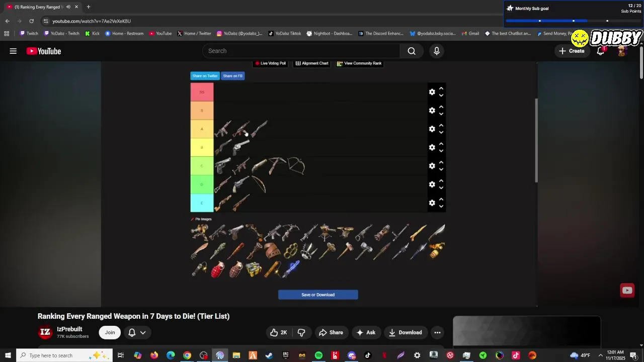
Task: Start voice search with microphone icon
Action: point(436,51)
